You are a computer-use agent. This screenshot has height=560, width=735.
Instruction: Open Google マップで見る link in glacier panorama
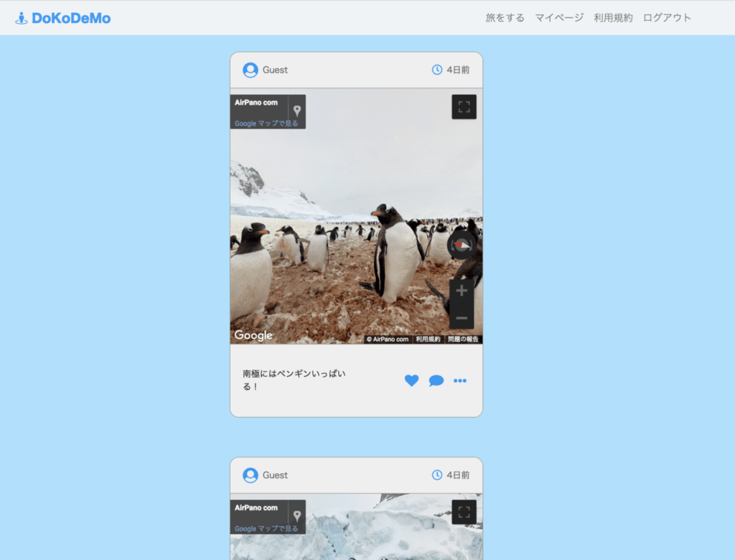[266, 528]
